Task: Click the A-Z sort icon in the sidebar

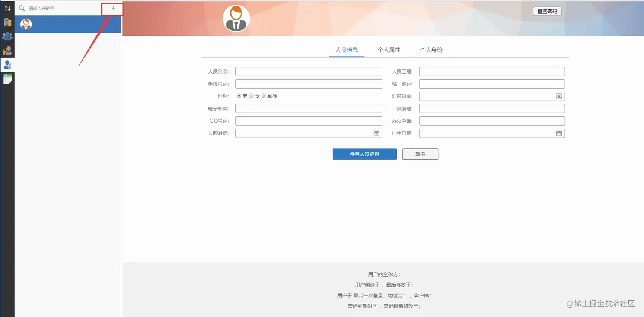Action: point(7,8)
